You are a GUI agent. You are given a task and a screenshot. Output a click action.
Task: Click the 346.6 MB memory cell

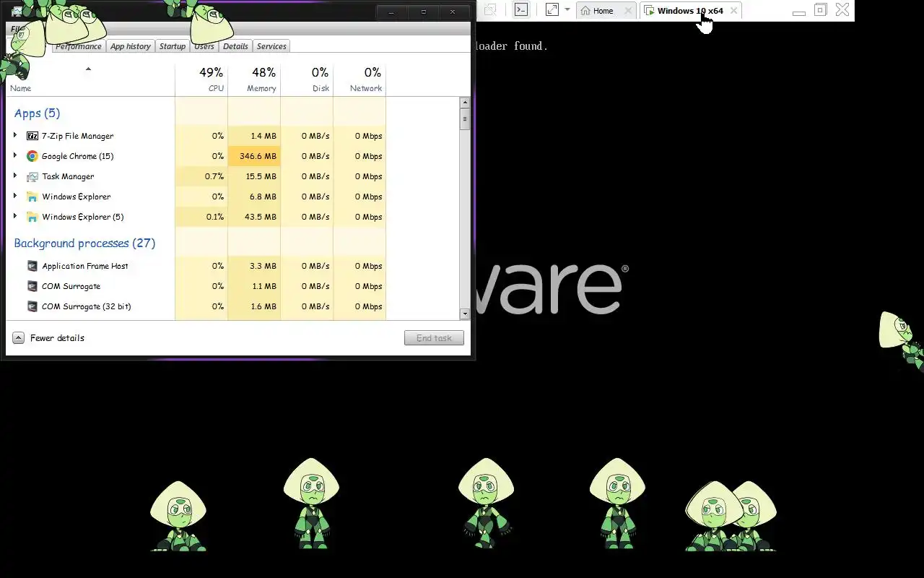click(254, 156)
